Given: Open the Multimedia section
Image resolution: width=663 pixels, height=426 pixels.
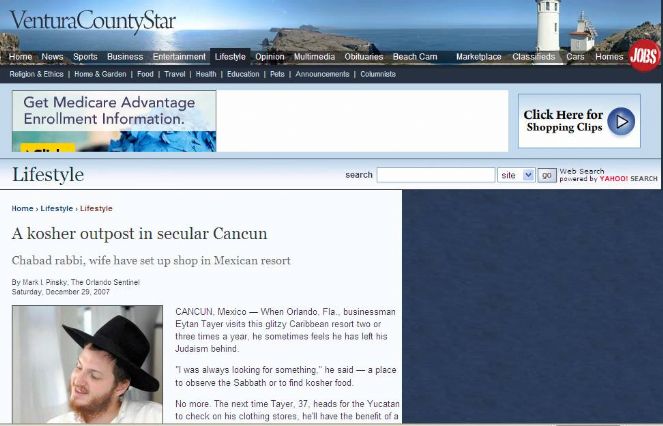Looking at the screenshot, I should [314, 57].
